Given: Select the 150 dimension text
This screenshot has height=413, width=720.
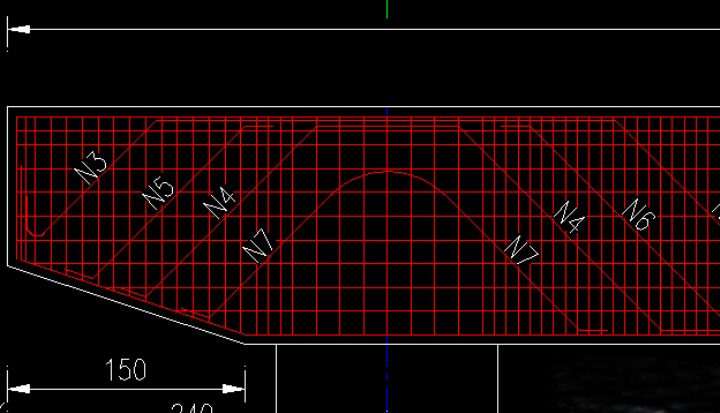Looking at the screenshot, I should tap(126, 370).
